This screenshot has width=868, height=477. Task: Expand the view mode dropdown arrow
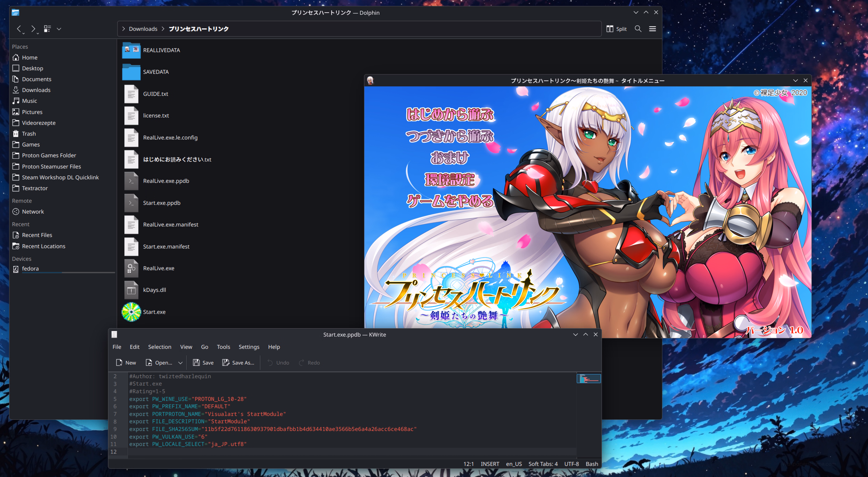click(59, 29)
